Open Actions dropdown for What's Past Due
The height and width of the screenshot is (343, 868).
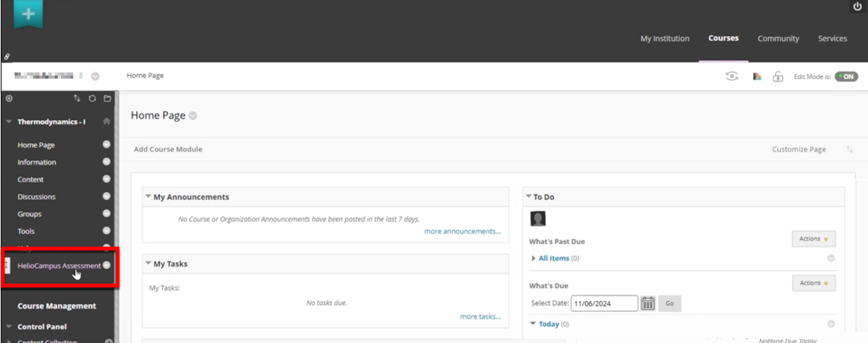(813, 239)
